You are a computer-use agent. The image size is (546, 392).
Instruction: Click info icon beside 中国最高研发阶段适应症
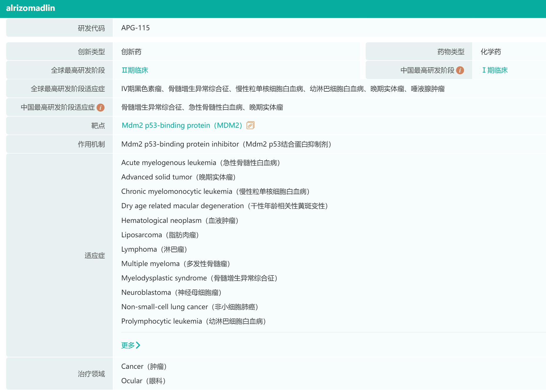(x=100, y=107)
